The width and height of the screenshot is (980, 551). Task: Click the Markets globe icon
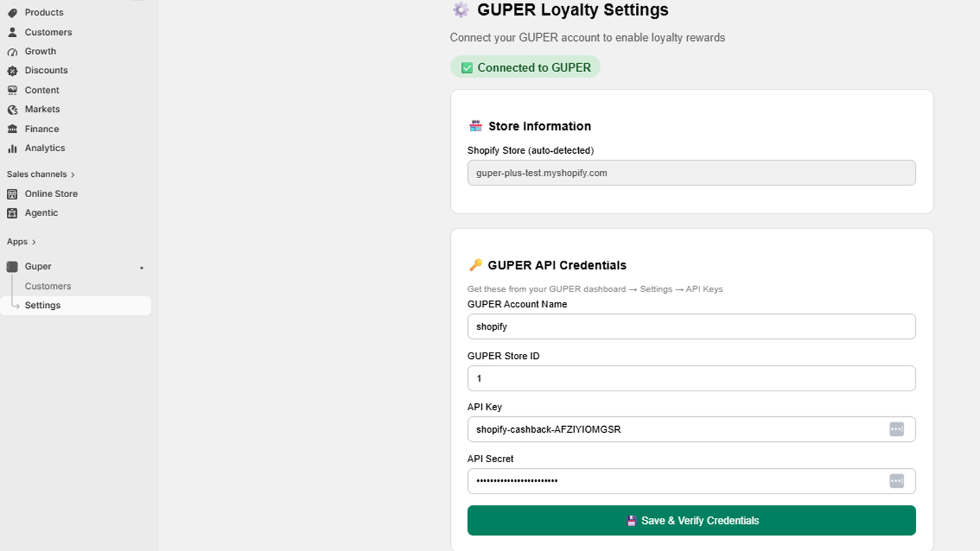click(x=12, y=110)
